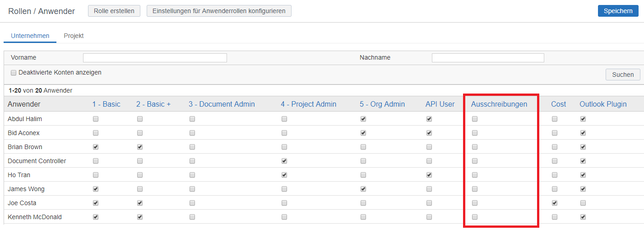Switch to the Projekt tab
The width and height of the screenshot is (644, 230).
[x=74, y=36]
